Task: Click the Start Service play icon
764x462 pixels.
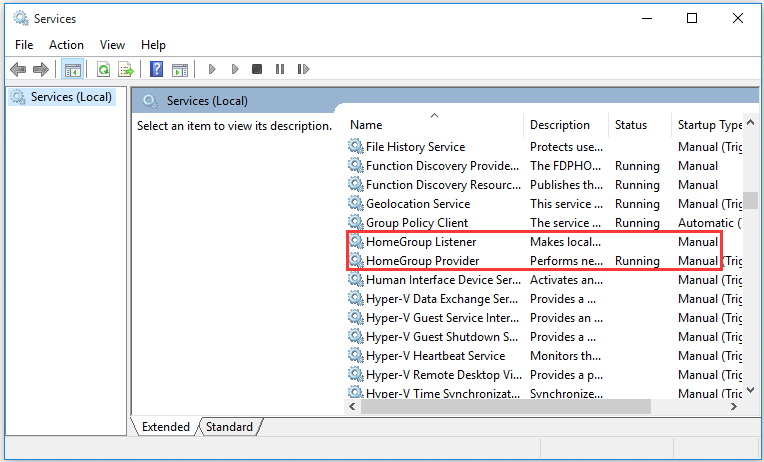Action: [x=212, y=69]
